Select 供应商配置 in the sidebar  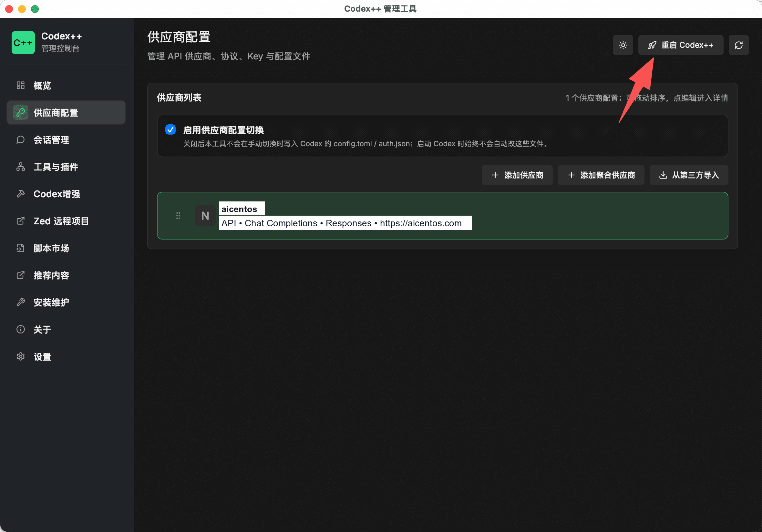tap(66, 113)
